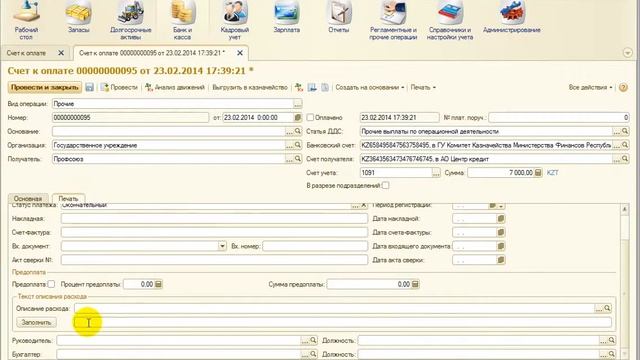
Task: Click into the Накладная input field
Action: click(214, 219)
